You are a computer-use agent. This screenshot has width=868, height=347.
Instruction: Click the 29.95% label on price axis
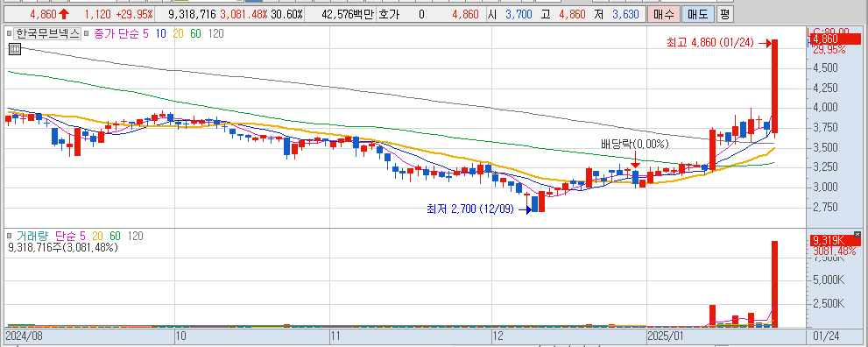(x=829, y=49)
